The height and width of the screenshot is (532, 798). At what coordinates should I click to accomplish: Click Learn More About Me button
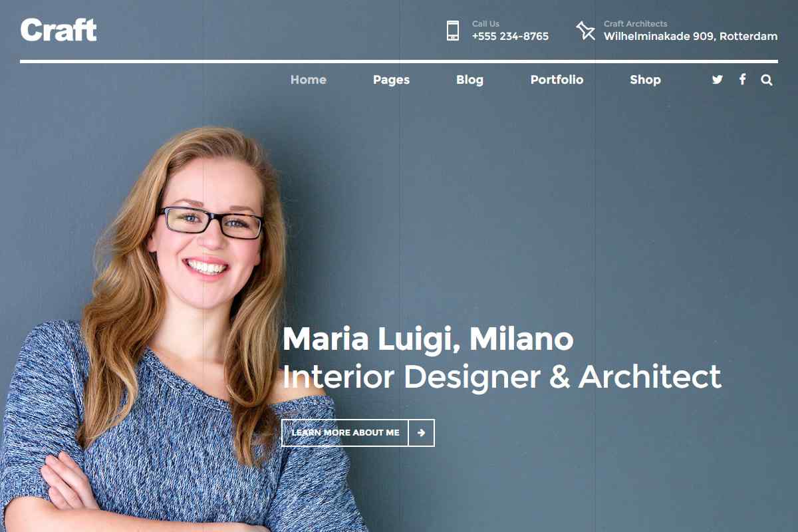(x=358, y=433)
